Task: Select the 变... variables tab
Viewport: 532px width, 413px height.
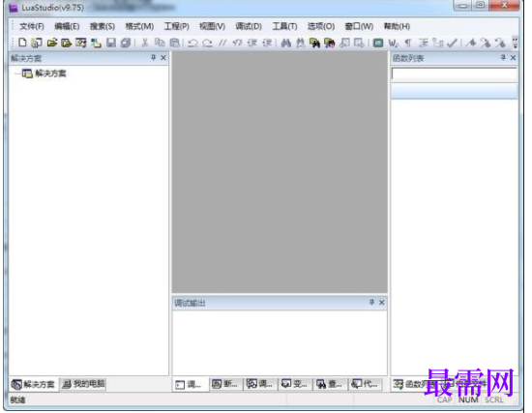Action: 294,384
